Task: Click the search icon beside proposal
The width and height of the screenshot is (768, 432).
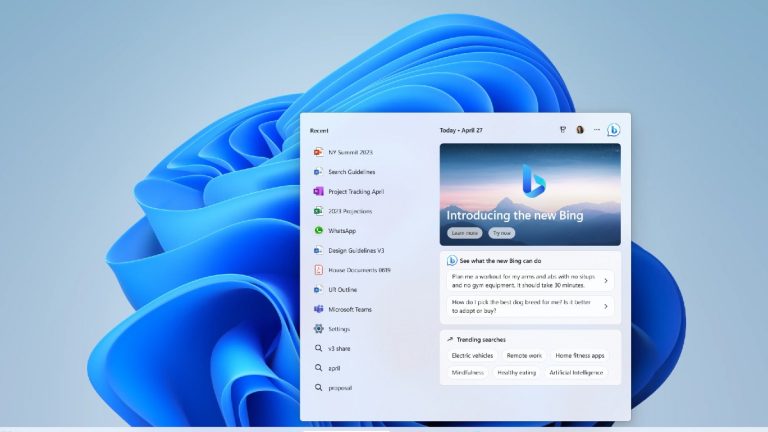Action: pos(318,387)
